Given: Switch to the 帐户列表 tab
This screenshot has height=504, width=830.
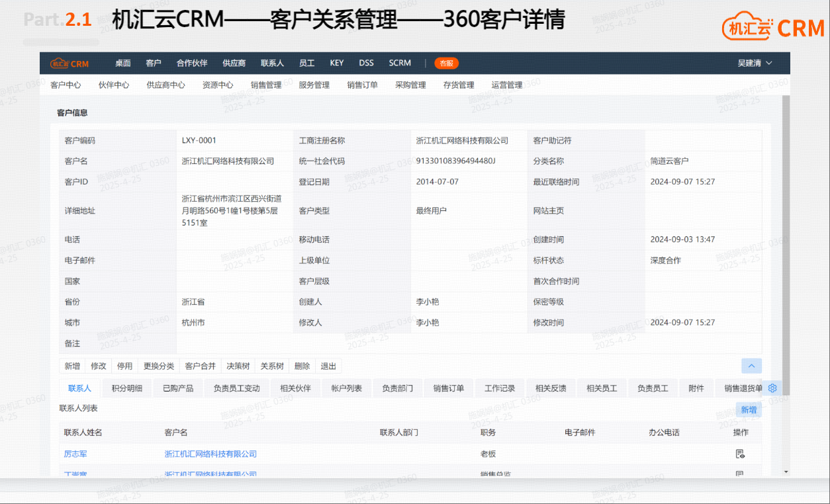Looking at the screenshot, I should (347, 388).
